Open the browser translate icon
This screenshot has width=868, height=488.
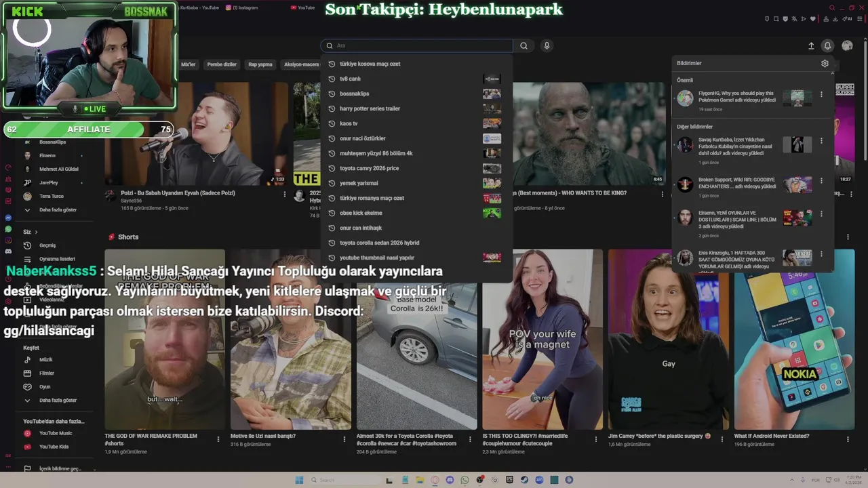pyautogui.click(x=794, y=19)
